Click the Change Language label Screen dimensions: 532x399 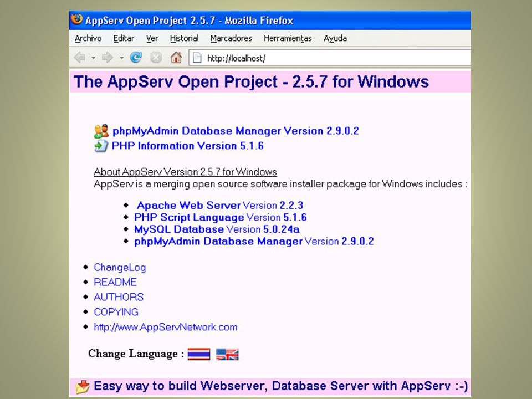pyautogui.click(x=136, y=354)
